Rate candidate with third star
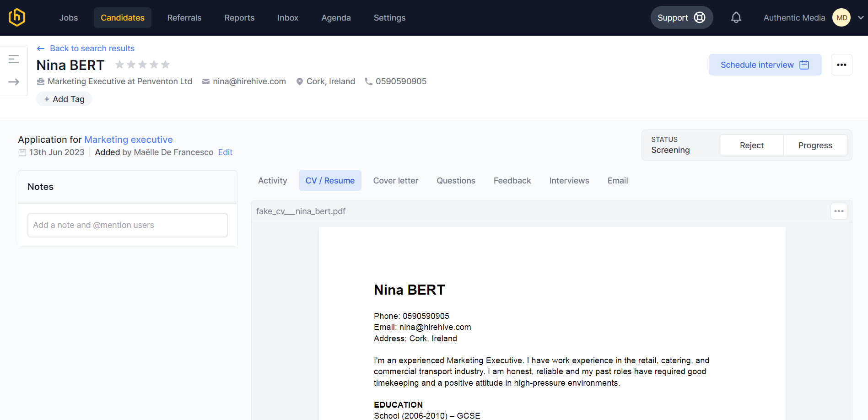This screenshot has width=868, height=420. (143, 65)
